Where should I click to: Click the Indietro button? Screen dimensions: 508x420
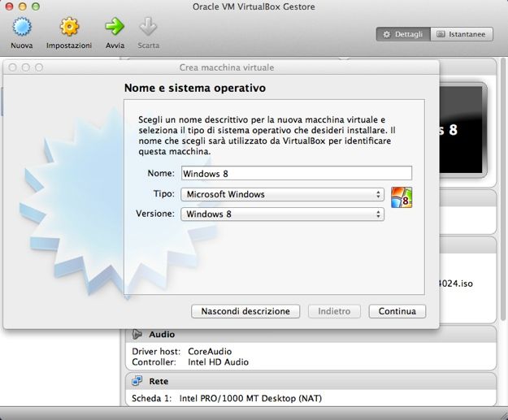point(334,311)
